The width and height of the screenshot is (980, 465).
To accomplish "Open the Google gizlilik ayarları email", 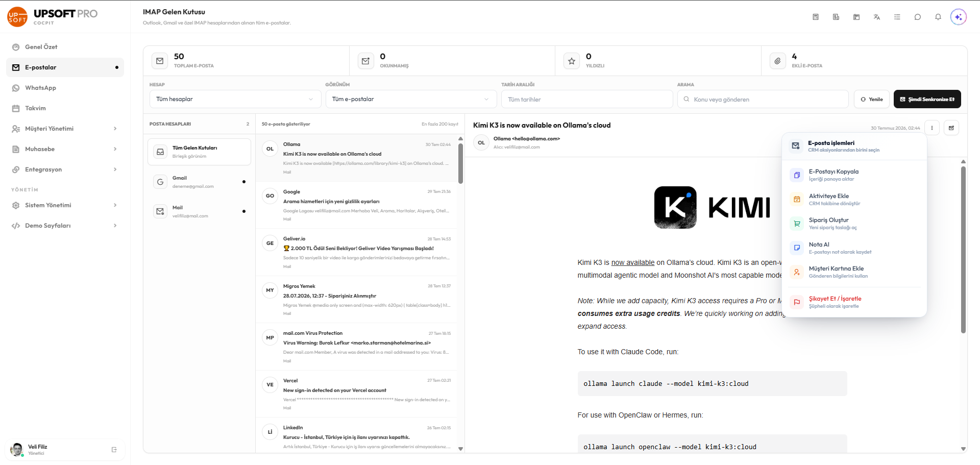I will [357, 205].
